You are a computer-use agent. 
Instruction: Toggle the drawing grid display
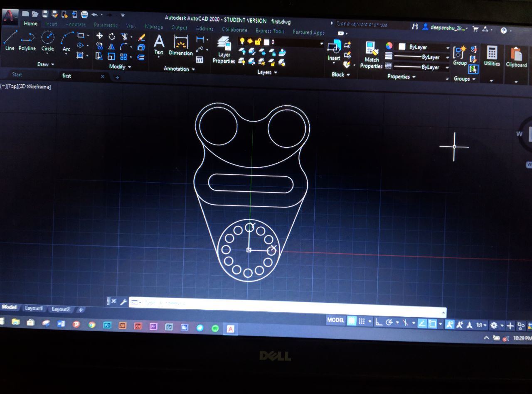point(352,321)
